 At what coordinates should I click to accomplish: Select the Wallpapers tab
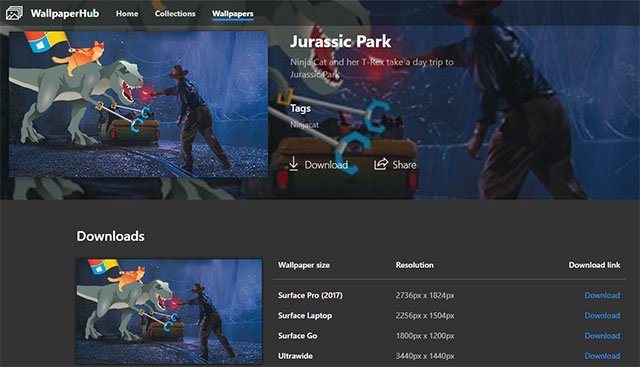point(233,14)
